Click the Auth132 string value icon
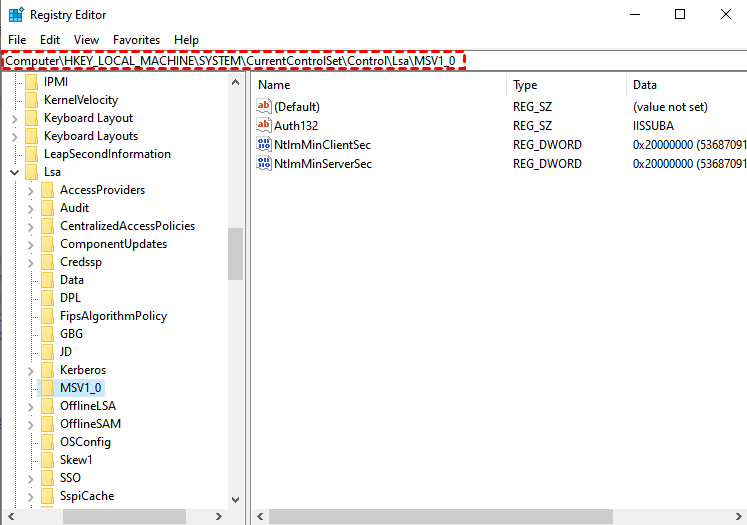This screenshot has height=525, width=747. 265,126
